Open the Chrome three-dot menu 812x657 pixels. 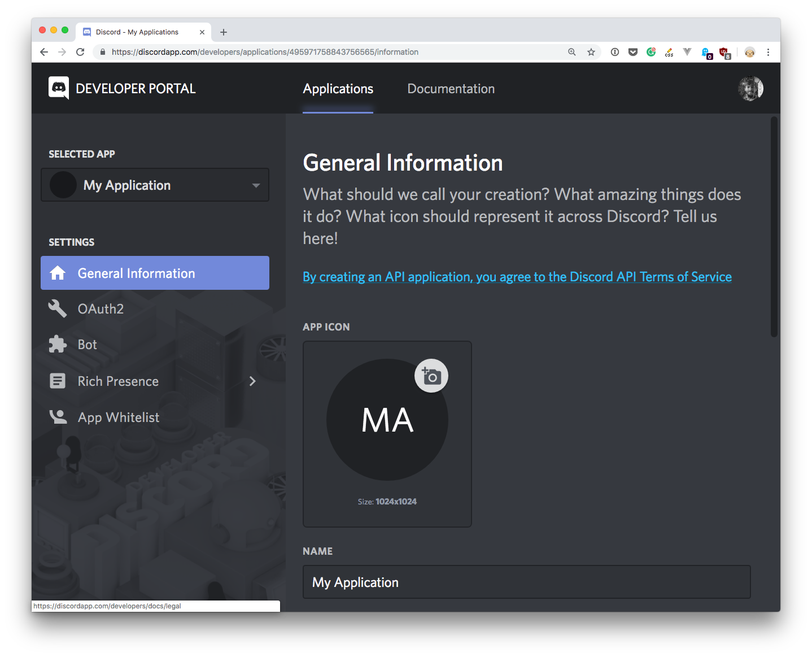click(768, 52)
